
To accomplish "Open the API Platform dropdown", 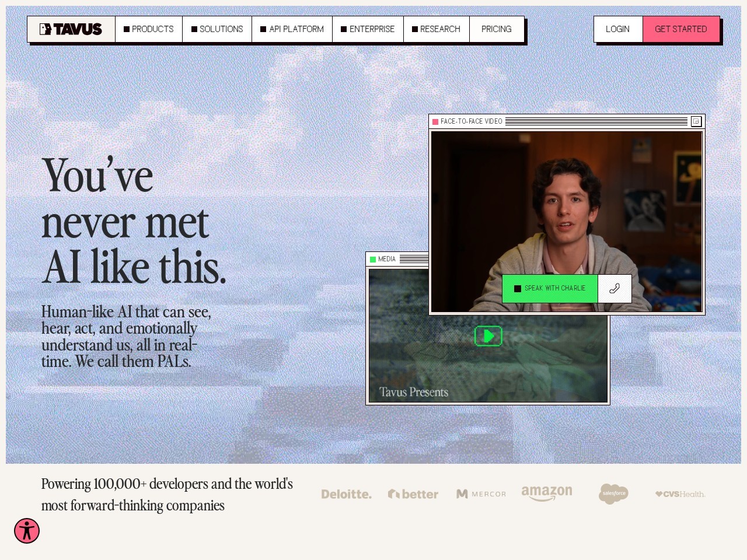I will coord(292,29).
